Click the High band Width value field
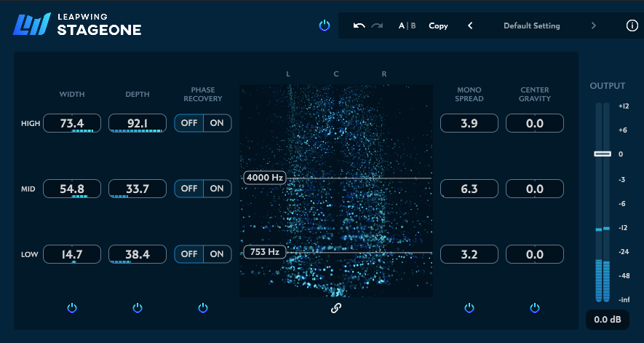The width and height of the screenshot is (644, 343). click(x=72, y=123)
